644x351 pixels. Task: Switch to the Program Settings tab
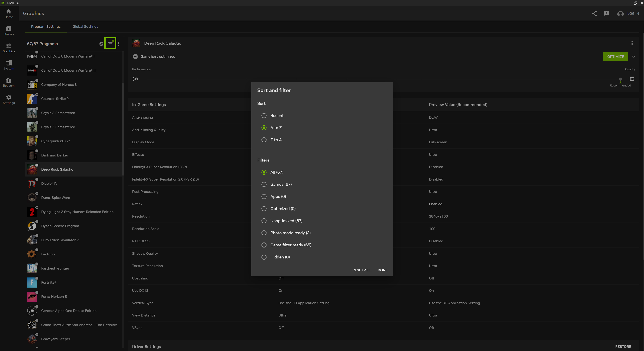(46, 26)
